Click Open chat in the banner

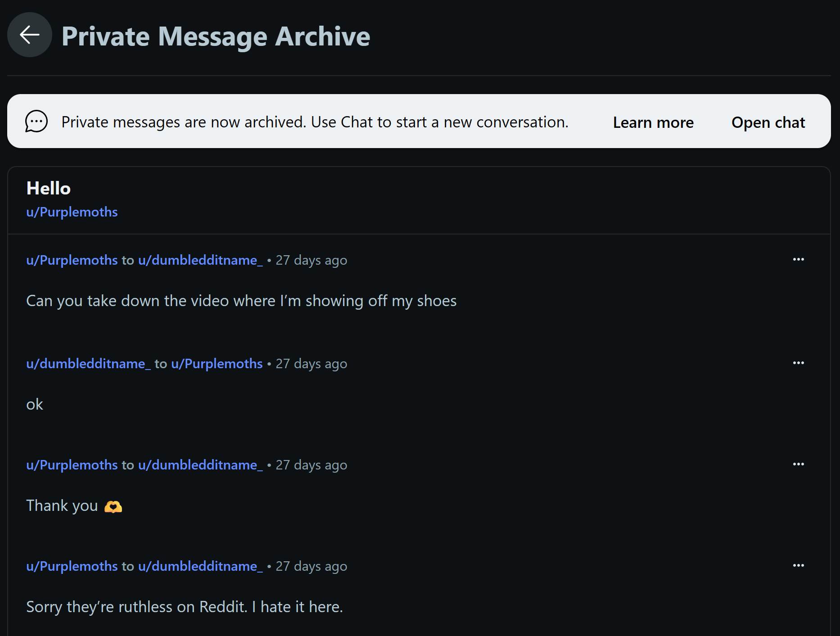(x=768, y=122)
